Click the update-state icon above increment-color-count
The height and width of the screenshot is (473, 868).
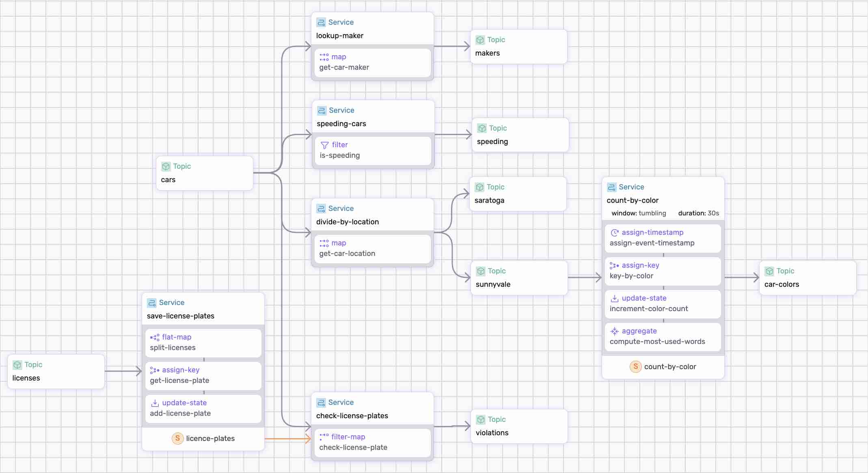pyautogui.click(x=615, y=298)
